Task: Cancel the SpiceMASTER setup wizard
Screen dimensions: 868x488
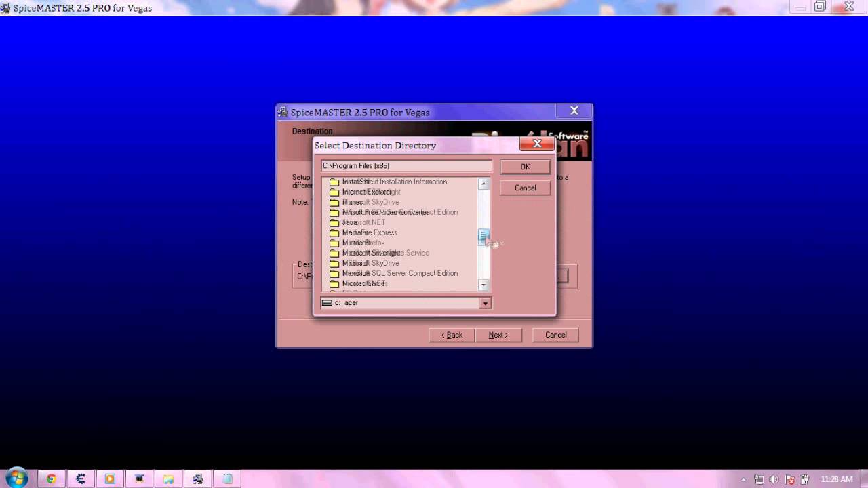Action: click(555, 335)
